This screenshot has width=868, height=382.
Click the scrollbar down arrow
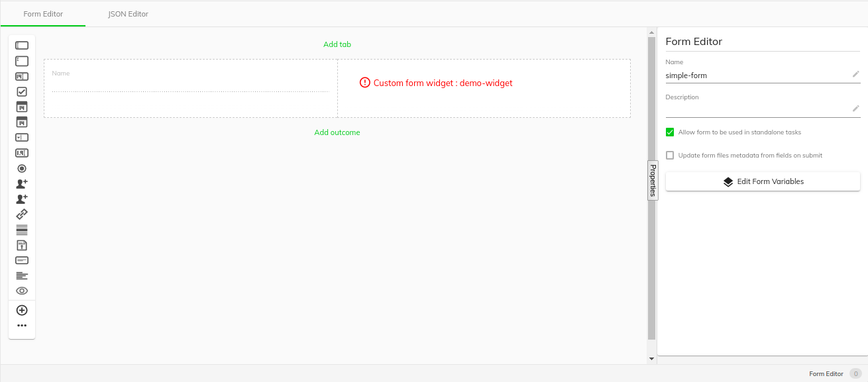(651, 359)
